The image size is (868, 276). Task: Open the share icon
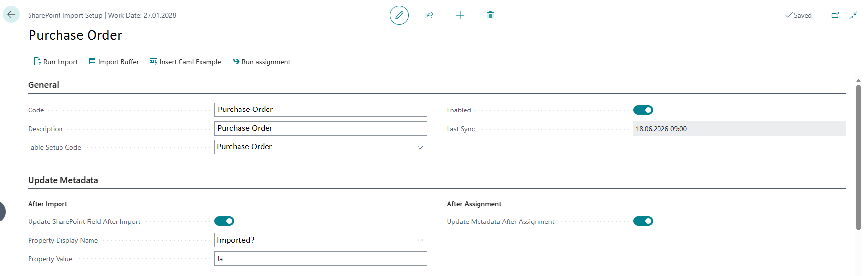[x=429, y=15]
